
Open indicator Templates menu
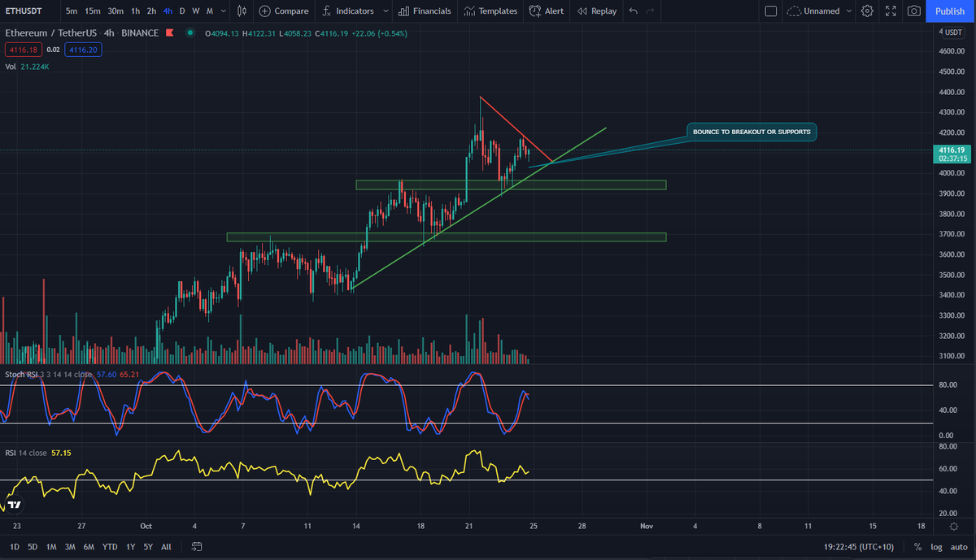490,11
